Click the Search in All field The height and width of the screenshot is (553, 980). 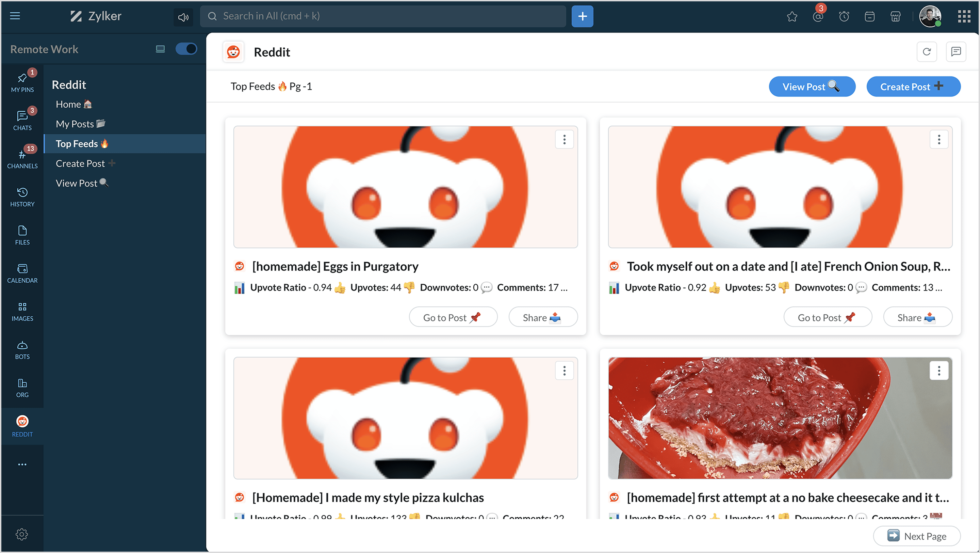coord(382,16)
